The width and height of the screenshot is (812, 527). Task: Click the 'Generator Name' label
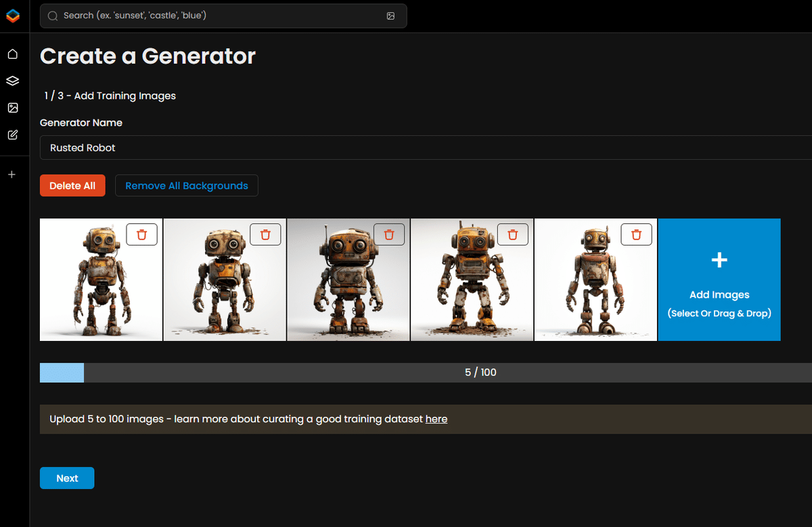click(81, 123)
